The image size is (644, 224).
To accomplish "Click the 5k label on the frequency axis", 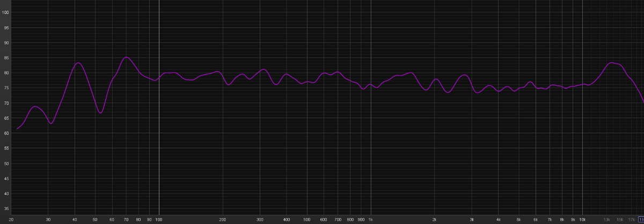I will pos(518,220).
